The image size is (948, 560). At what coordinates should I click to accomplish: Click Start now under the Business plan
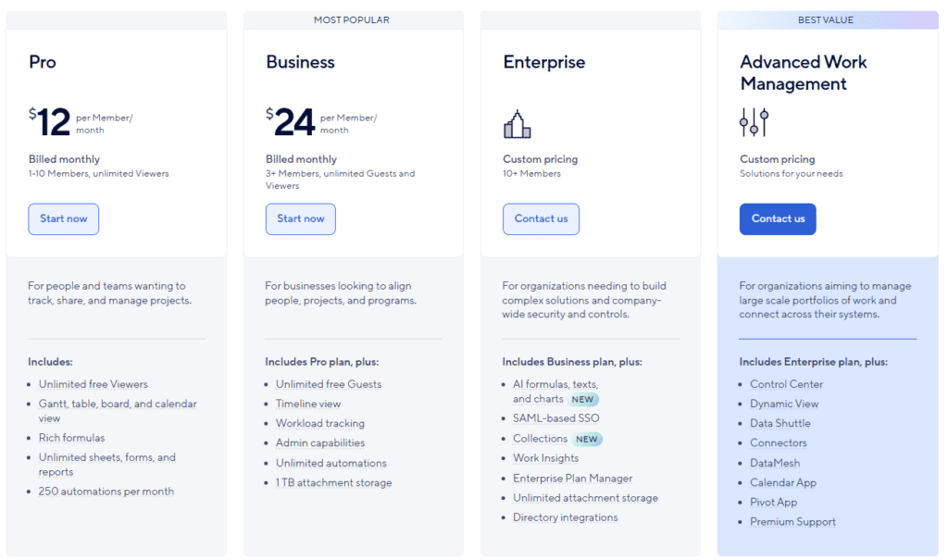point(300,218)
